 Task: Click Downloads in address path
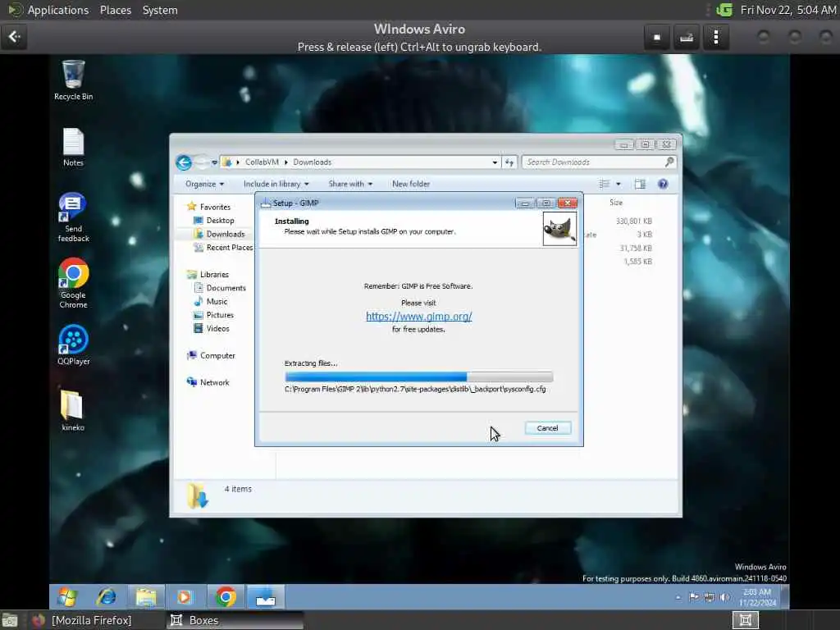pos(313,162)
